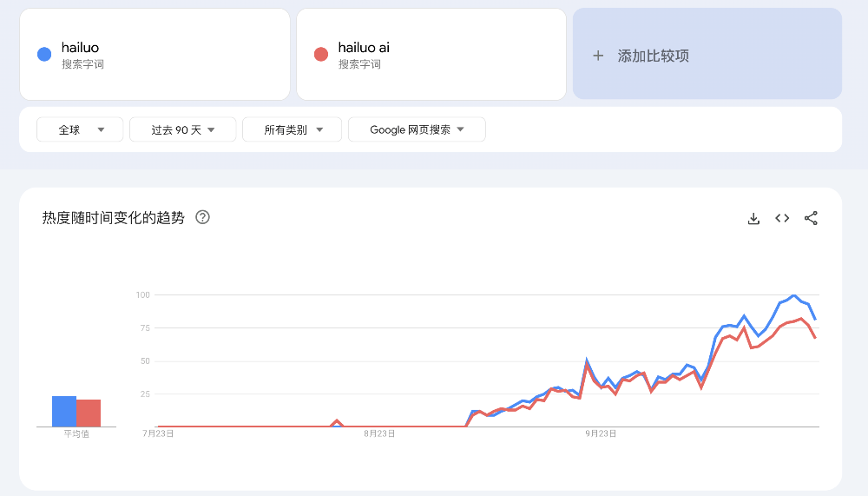Screen dimensions: 868x496
Task: Share the interest over time chart
Action: click(x=811, y=218)
